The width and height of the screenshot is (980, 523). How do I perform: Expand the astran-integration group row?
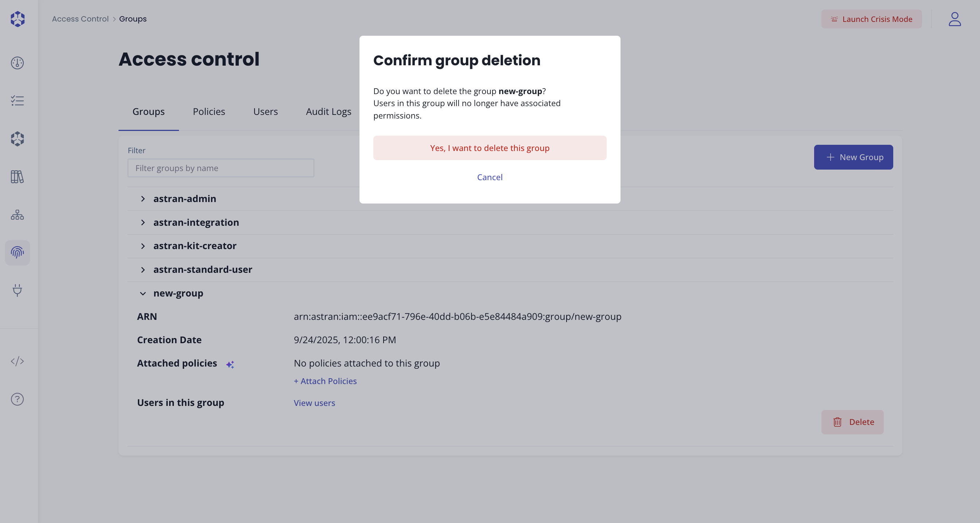coord(143,222)
